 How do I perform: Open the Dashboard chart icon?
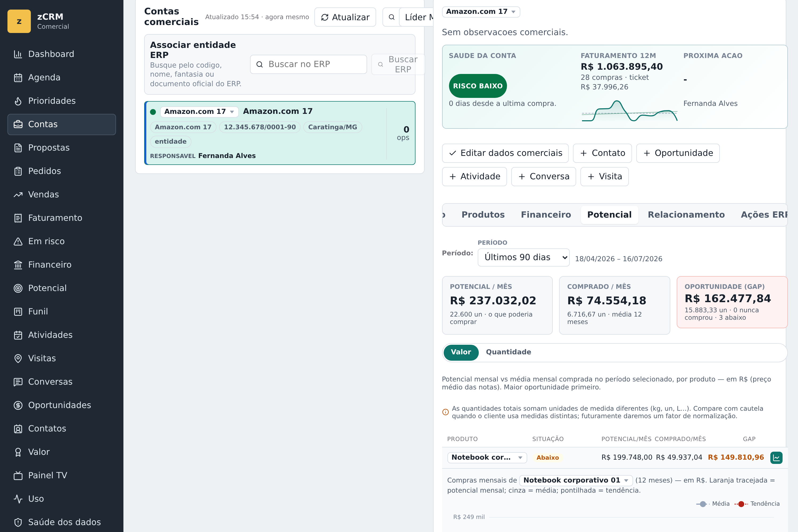[18, 54]
